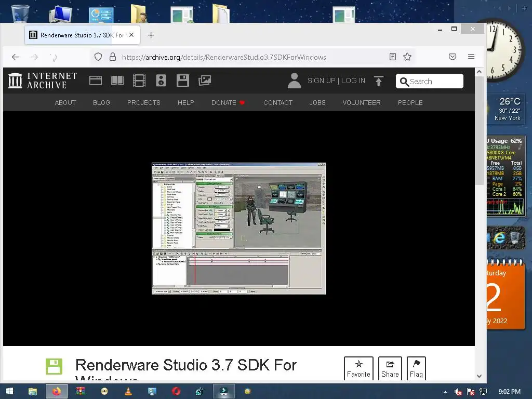
Task: Open the CONTACT menu item
Action: click(x=278, y=102)
